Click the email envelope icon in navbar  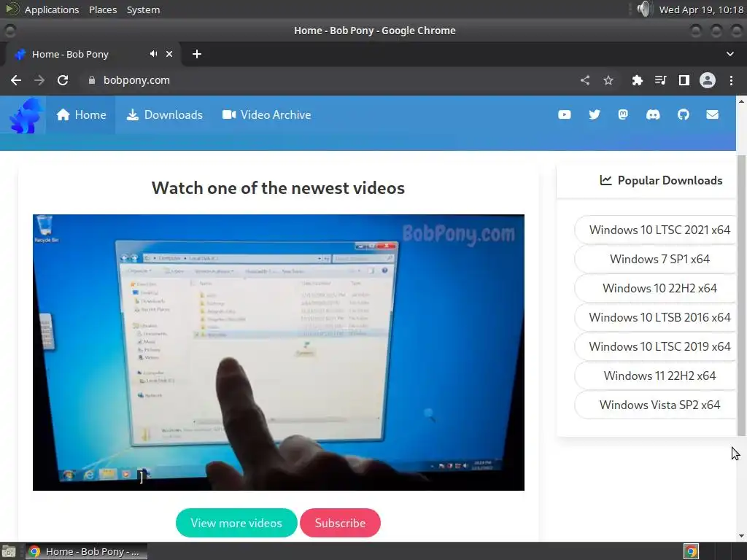click(x=712, y=114)
